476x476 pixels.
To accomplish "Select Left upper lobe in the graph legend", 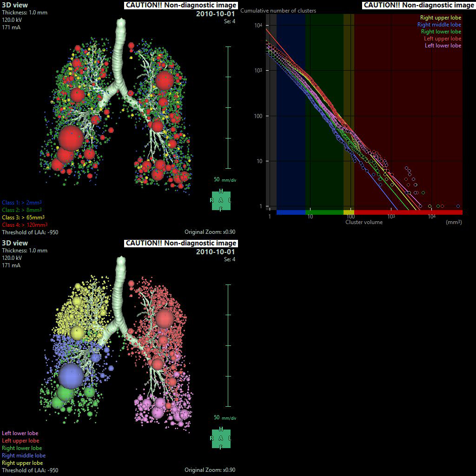I will [x=442, y=39].
